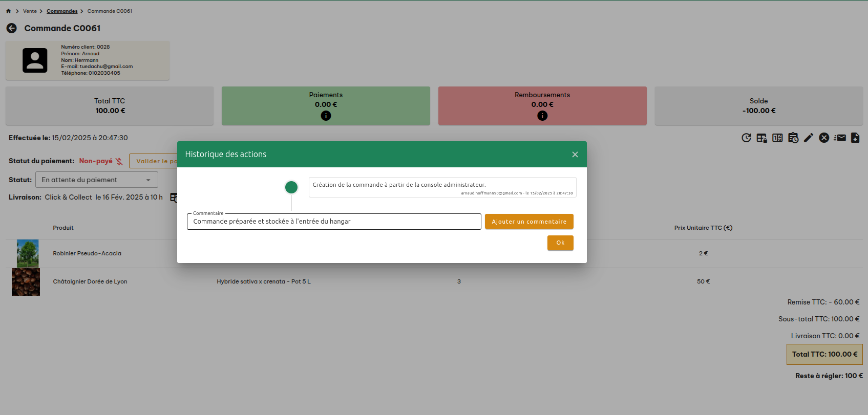Click the Ok button in dialog
Screen dimensions: 868x415
(560, 243)
